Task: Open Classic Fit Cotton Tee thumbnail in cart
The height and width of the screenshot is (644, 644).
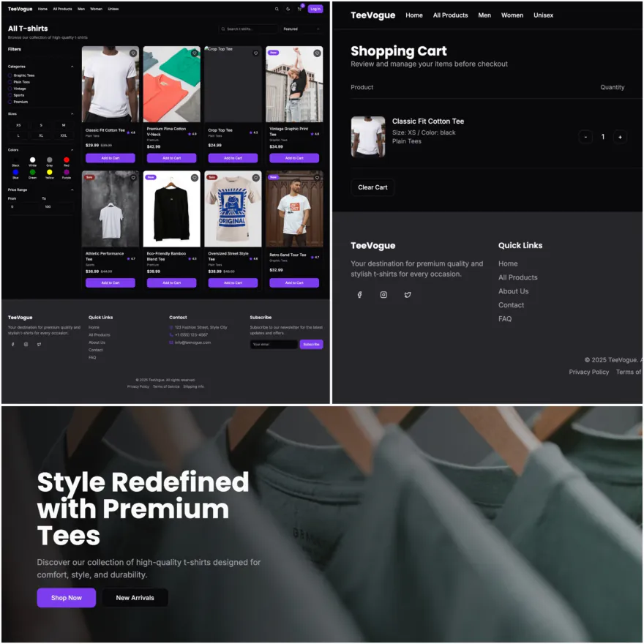Action: pyautogui.click(x=368, y=137)
